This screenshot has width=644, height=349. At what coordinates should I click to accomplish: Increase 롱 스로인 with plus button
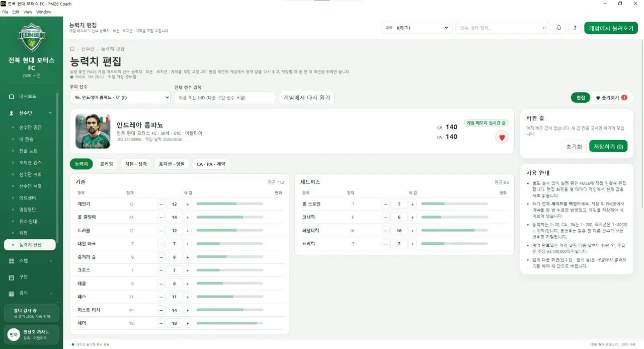point(413,204)
